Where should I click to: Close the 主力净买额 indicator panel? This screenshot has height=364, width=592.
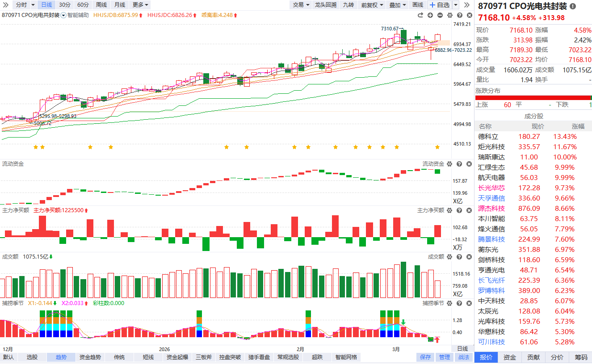click(x=469, y=210)
